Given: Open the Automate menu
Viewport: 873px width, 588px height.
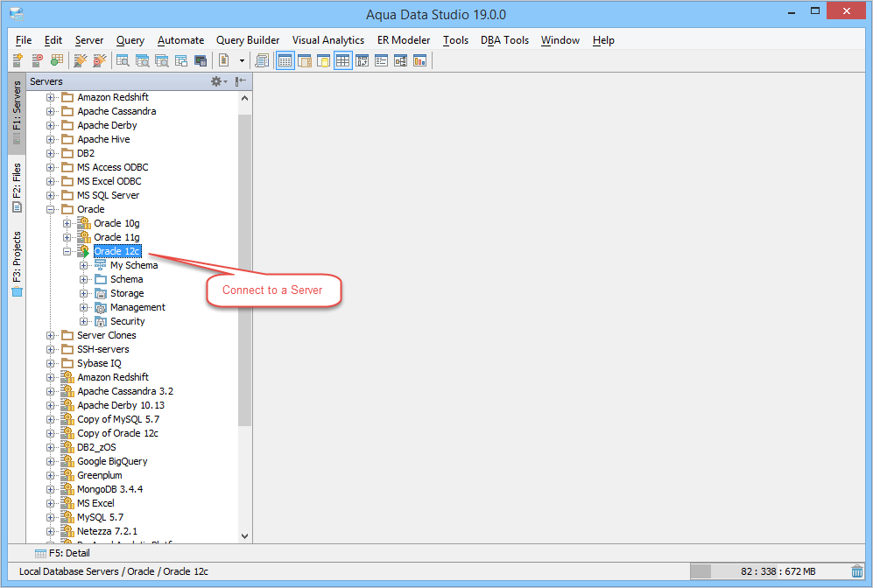Looking at the screenshot, I should (x=180, y=40).
